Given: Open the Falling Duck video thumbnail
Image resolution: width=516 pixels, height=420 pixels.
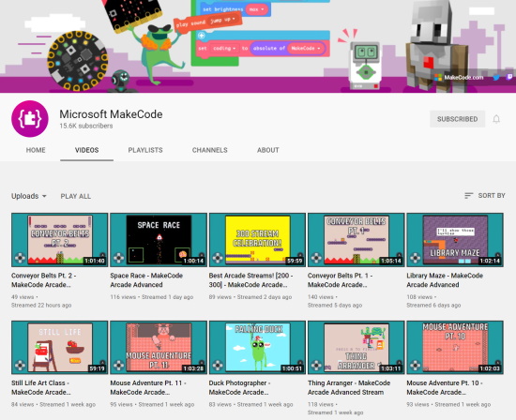Looking at the screenshot, I should (257, 347).
